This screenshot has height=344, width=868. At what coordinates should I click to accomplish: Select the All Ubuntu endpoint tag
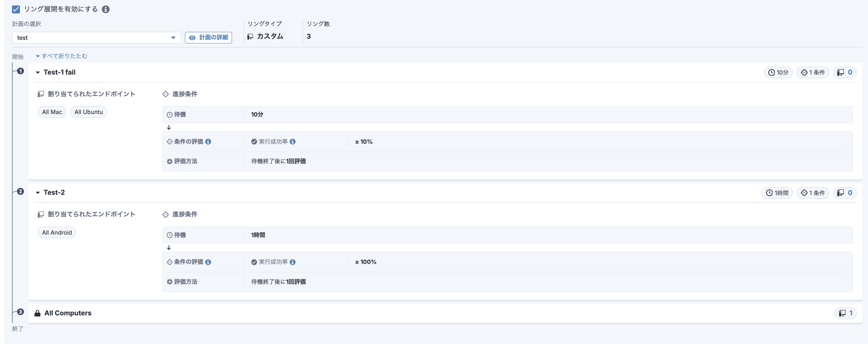[x=88, y=112]
